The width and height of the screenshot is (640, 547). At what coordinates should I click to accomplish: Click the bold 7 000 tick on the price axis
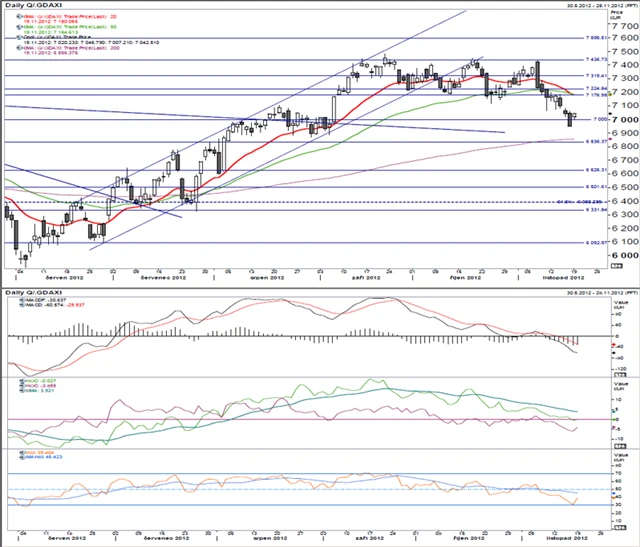click(x=625, y=120)
